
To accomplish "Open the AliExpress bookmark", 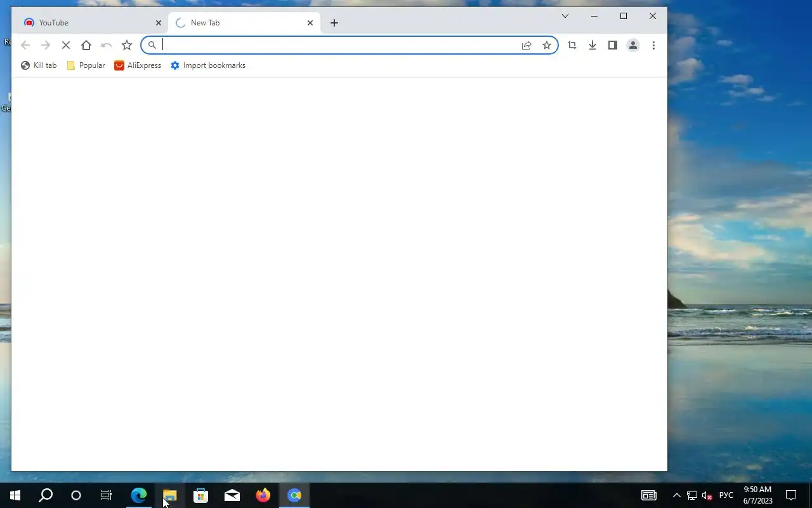I will pyautogui.click(x=138, y=65).
